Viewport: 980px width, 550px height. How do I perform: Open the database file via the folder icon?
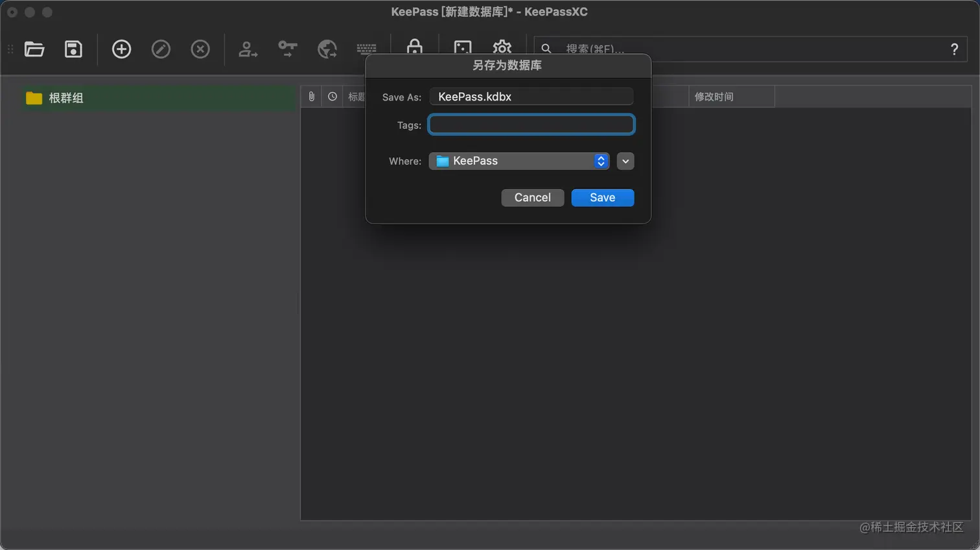click(x=34, y=49)
